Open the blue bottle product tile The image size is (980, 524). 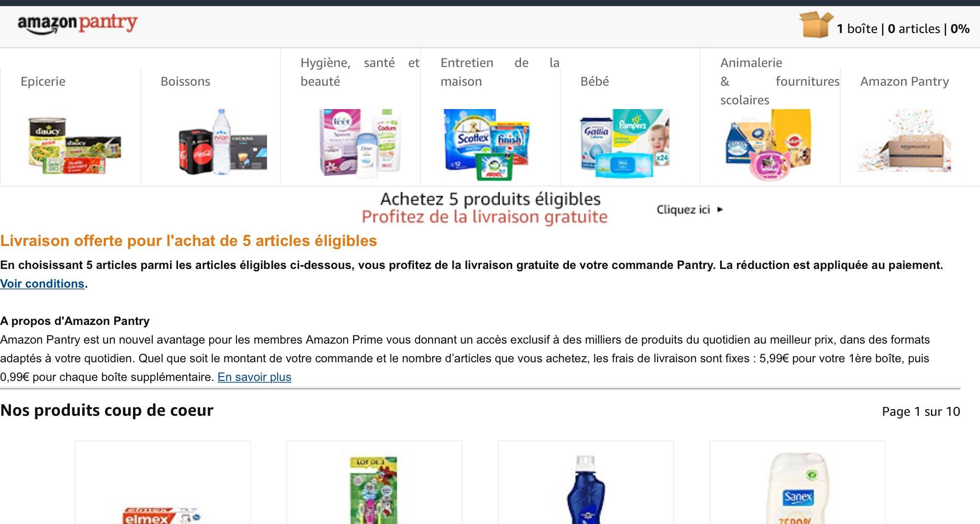(586, 482)
